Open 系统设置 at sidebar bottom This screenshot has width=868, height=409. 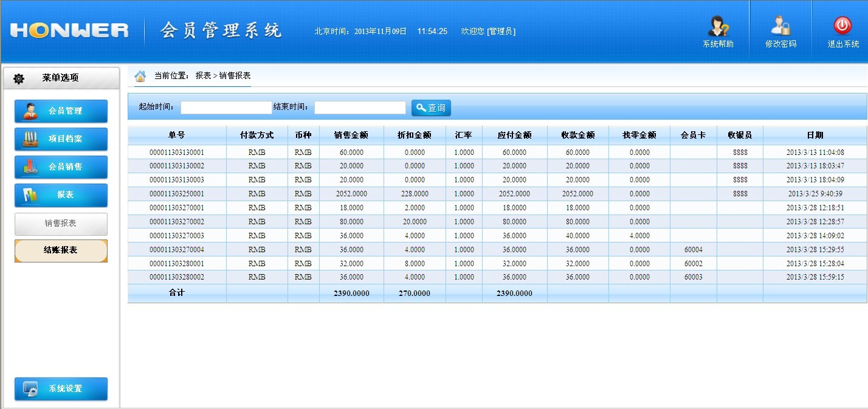click(x=61, y=389)
